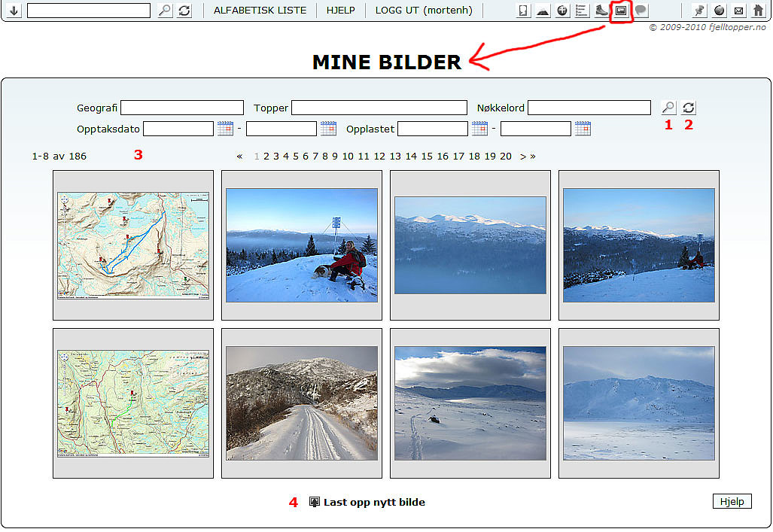Open the blue-route map thumbnail
This screenshot has width=773, height=532.
[133, 245]
